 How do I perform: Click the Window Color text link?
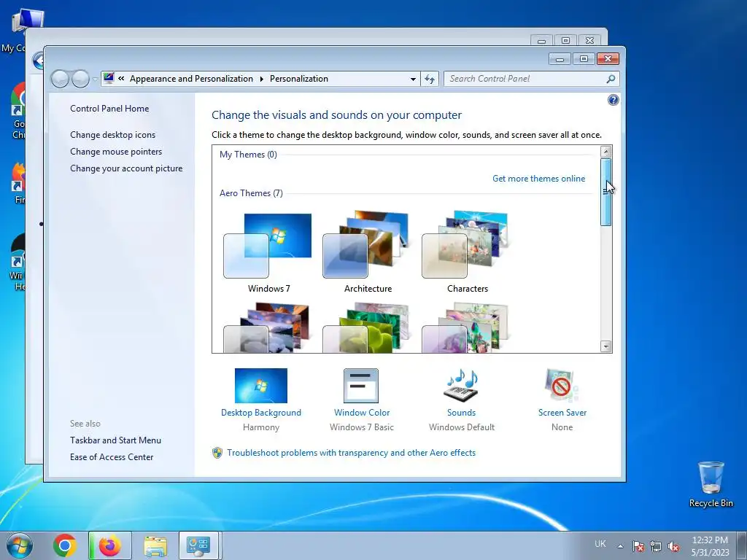click(x=362, y=413)
